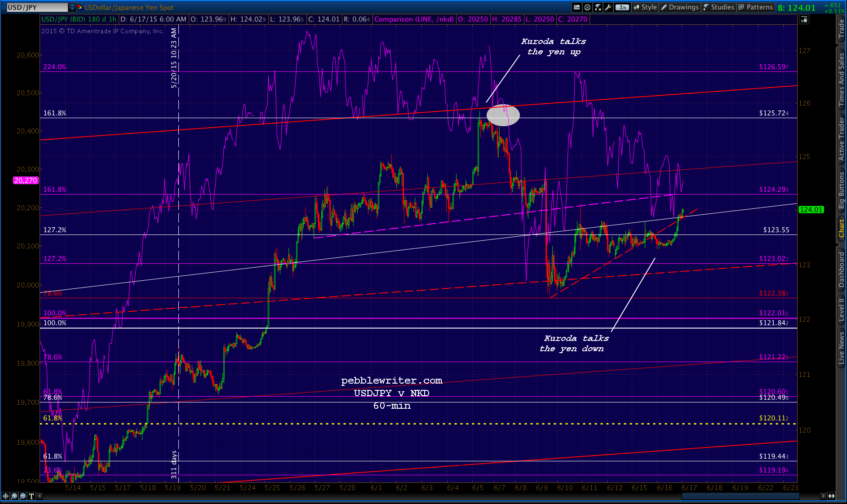This screenshot has height=504, width=847.
Task: Select the Chart side tab
Action: (x=842, y=229)
